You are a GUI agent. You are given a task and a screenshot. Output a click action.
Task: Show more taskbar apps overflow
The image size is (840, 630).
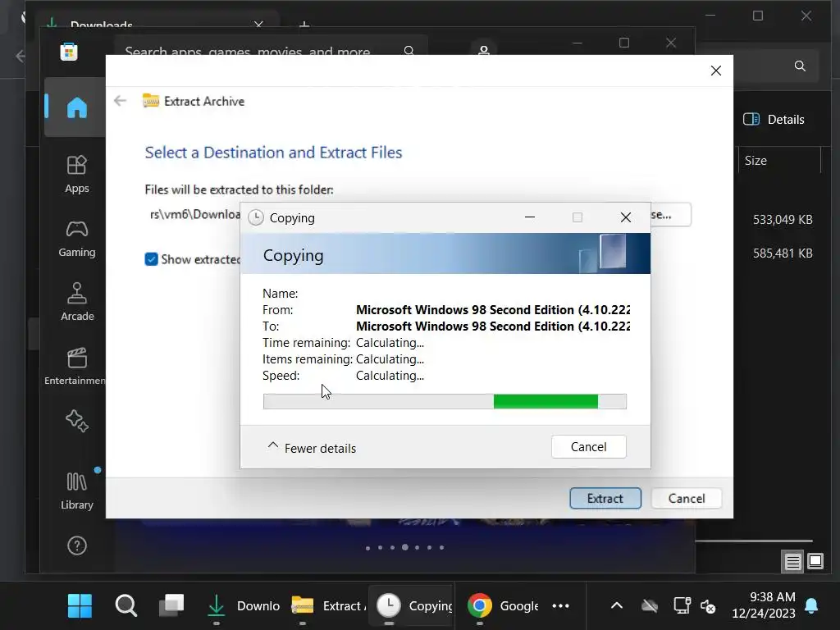coord(560,605)
